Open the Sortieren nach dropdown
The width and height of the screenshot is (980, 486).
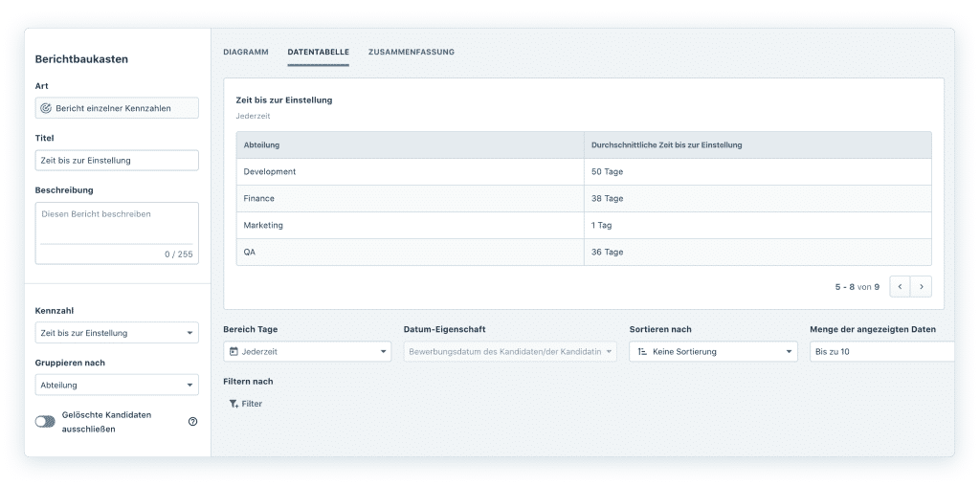pyautogui.click(x=713, y=352)
